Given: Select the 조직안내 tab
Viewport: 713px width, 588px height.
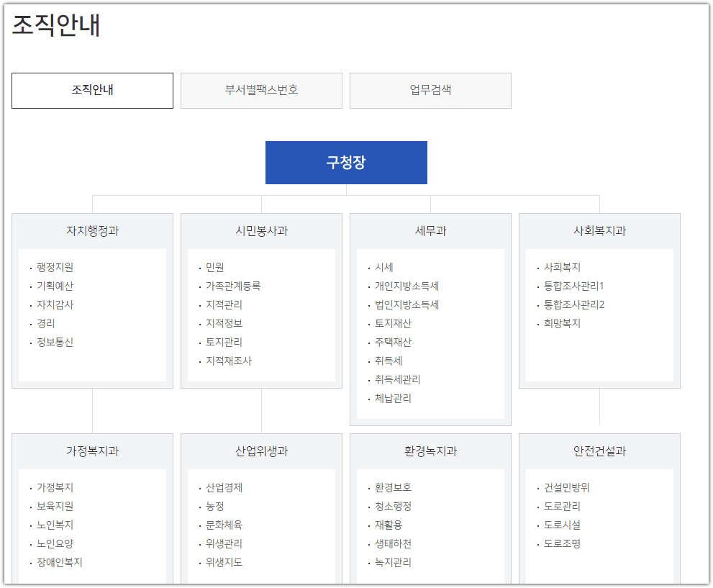Looking at the screenshot, I should pos(92,90).
